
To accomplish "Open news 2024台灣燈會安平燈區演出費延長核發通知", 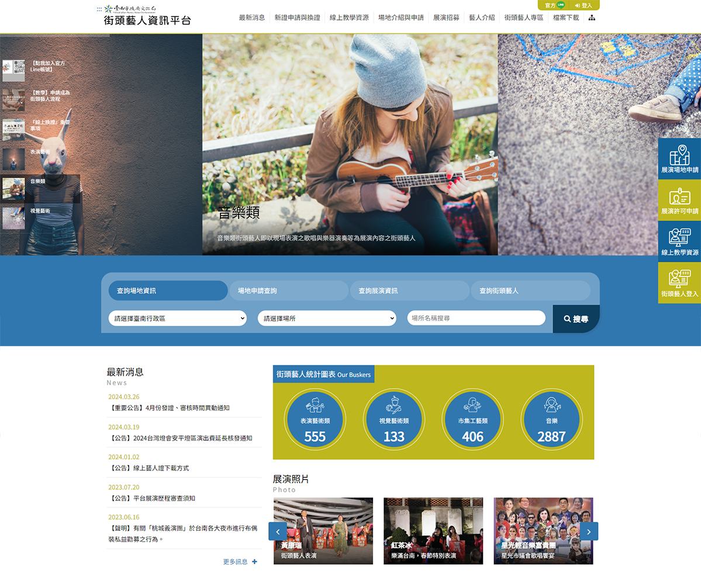I will pos(181,438).
